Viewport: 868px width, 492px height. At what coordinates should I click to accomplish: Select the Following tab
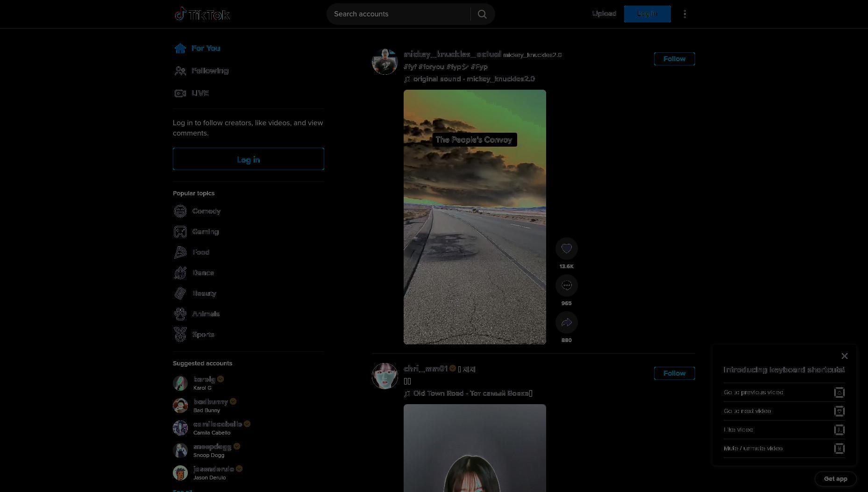pyautogui.click(x=201, y=71)
